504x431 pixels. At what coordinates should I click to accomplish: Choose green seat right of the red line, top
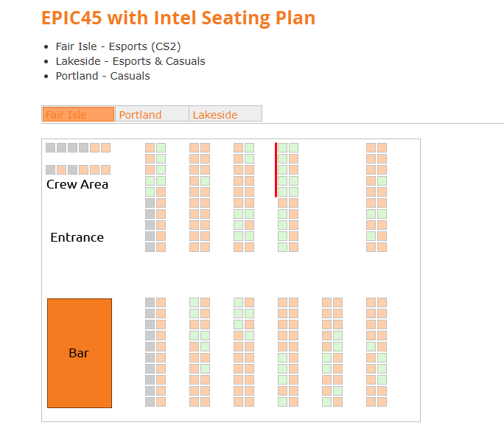[x=282, y=148]
